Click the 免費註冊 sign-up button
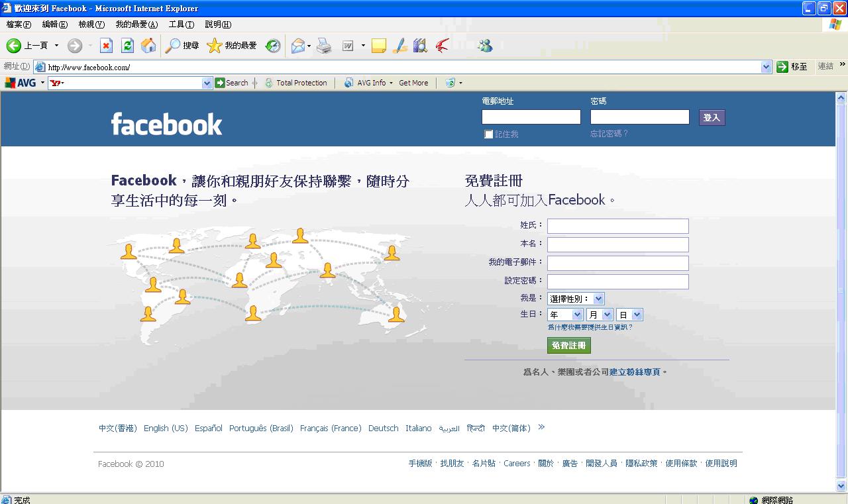The width and height of the screenshot is (848, 504). [x=568, y=345]
